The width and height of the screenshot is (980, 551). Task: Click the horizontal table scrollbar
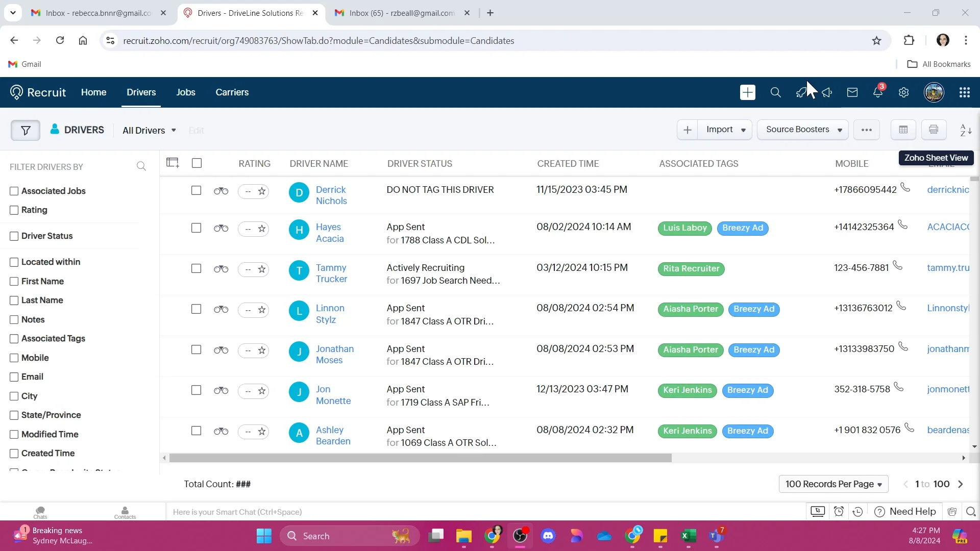pyautogui.click(x=420, y=458)
